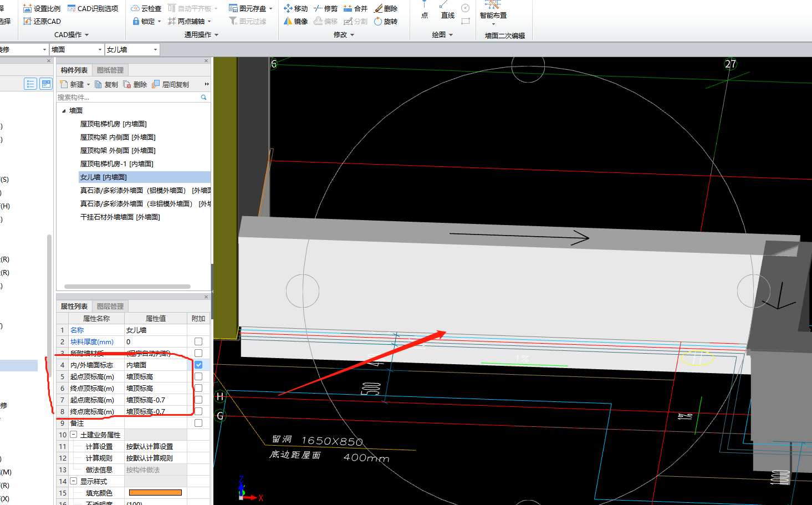Image resolution: width=812 pixels, height=505 pixels.
Task: Toggle checkbox for 所附墙材质 row
Action: (198, 353)
